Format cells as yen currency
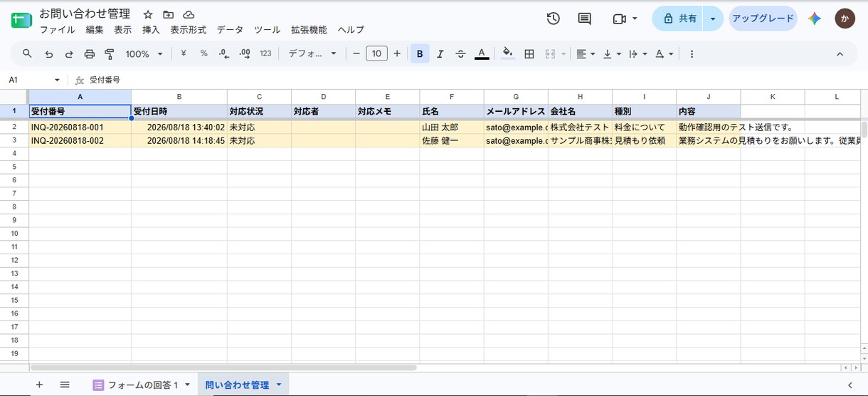Viewport: 868px width, 396px height. tap(184, 53)
